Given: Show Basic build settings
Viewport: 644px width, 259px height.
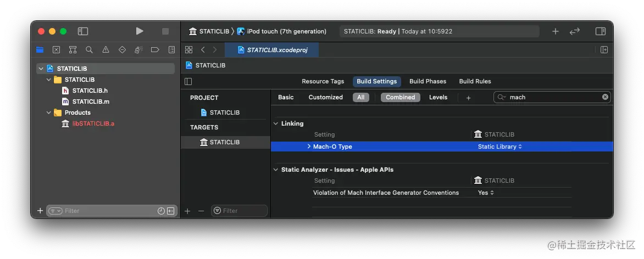Looking at the screenshot, I should pos(286,97).
